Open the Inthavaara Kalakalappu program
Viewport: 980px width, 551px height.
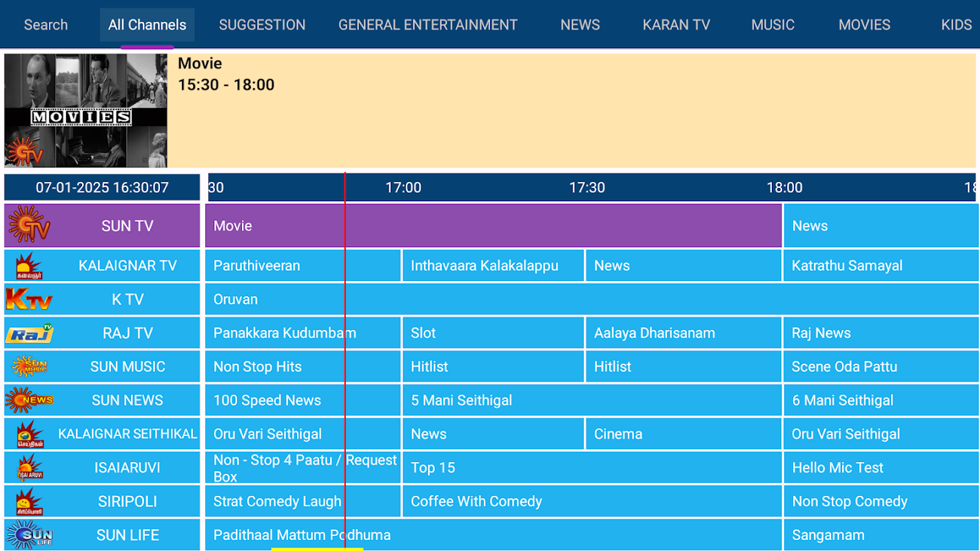(493, 266)
